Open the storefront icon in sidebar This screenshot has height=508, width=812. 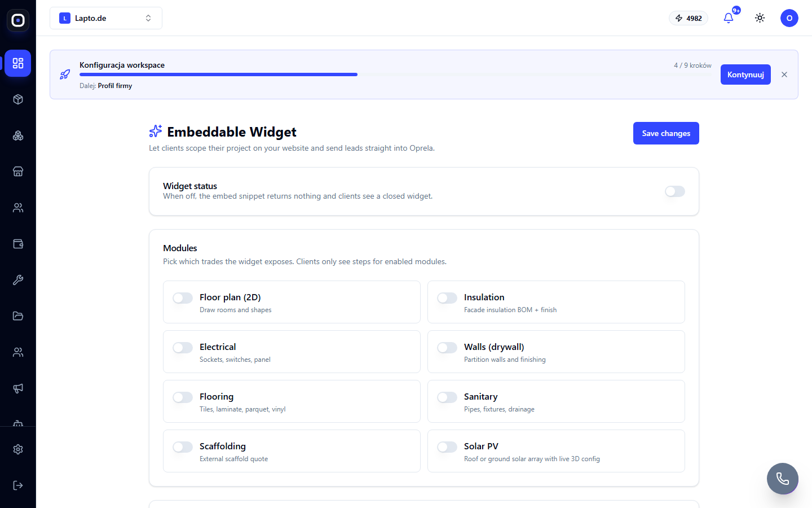[x=18, y=172]
